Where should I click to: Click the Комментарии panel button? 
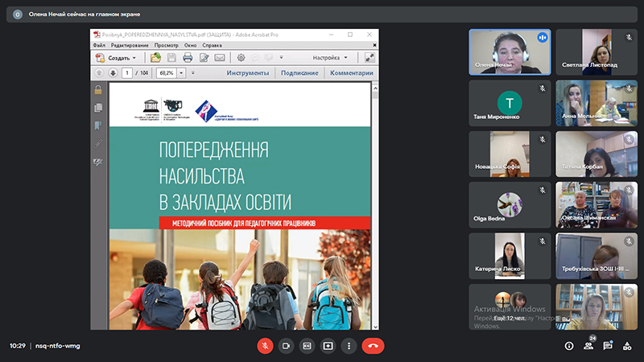pyautogui.click(x=352, y=73)
